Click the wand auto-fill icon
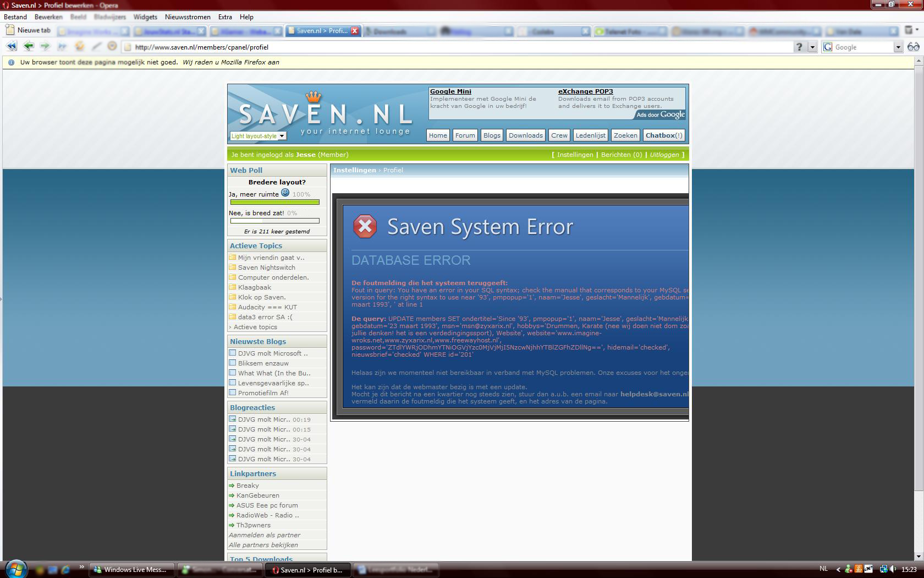This screenshot has height=578, width=924. pyautogui.click(x=96, y=47)
